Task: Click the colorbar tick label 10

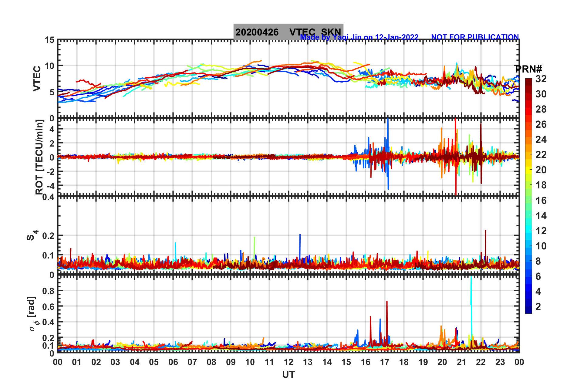Action: pyautogui.click(x=541, y=246)
